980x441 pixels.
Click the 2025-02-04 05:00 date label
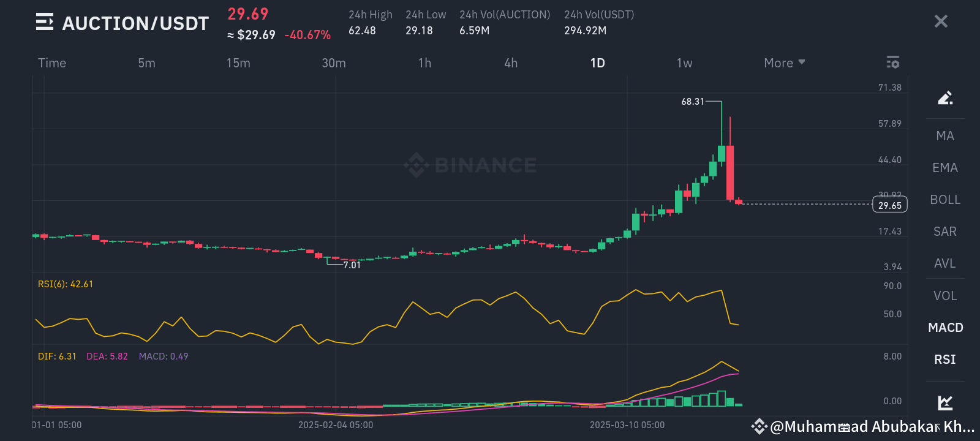[x=336, y=425]
